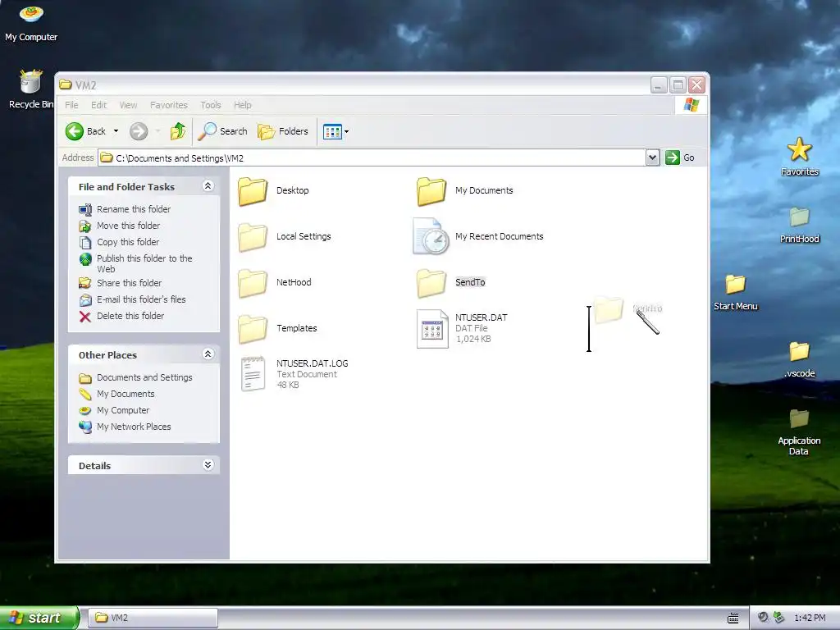This screenshot has height=630, width=840.
Task: Open the Edit menu
Action: tap(98, 105)
